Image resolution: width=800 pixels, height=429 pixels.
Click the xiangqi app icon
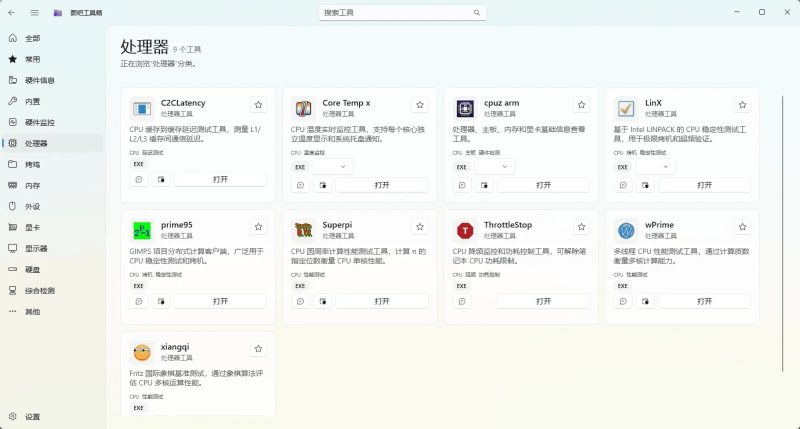tap(142, 352)
